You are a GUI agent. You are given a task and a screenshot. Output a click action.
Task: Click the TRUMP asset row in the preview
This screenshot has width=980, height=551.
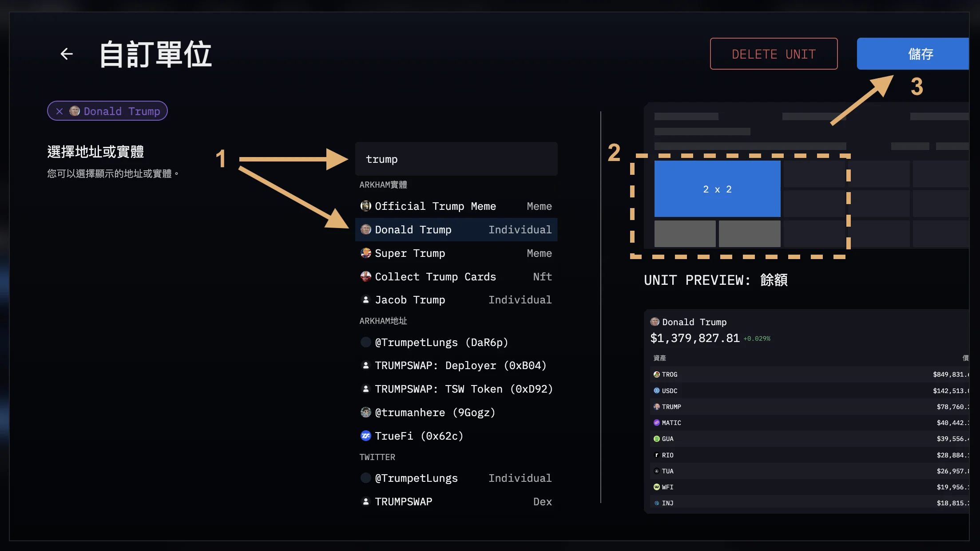809,407
